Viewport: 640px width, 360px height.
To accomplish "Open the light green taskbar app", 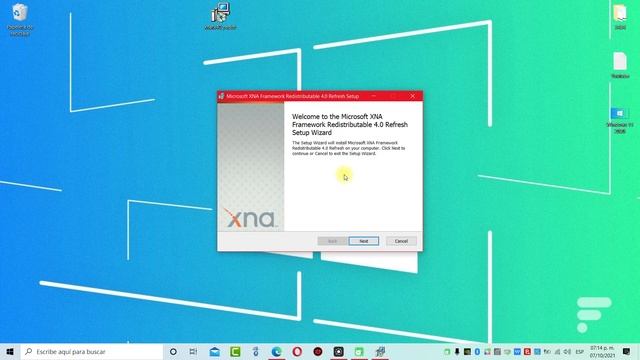I will (359, 351).
